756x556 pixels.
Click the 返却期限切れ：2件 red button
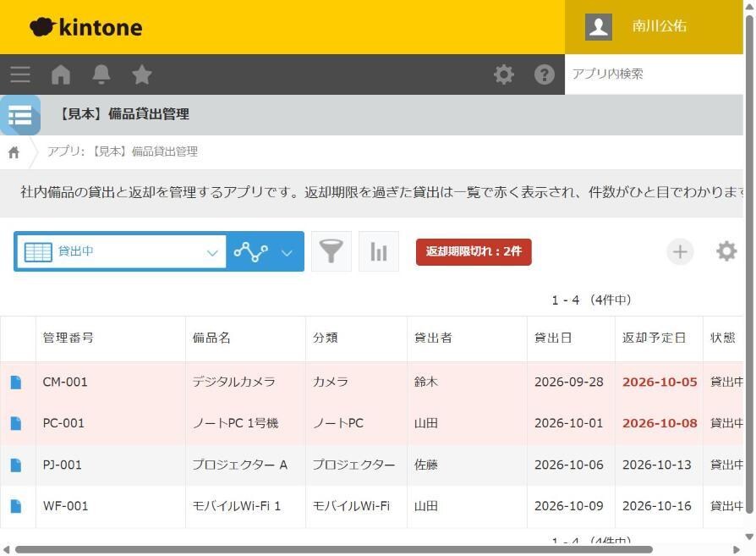(474, 251)
